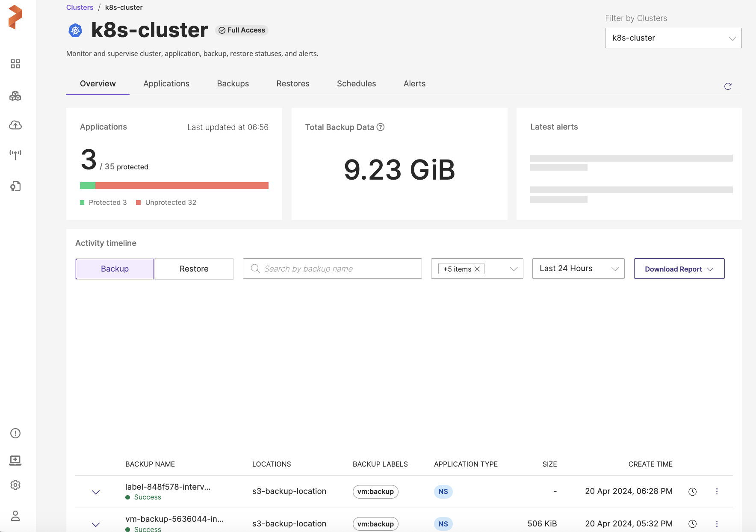The height and width of the screenshot is (532, 756).
Task: Click the user profile icon in sidebar
Action: click(15, 516)
